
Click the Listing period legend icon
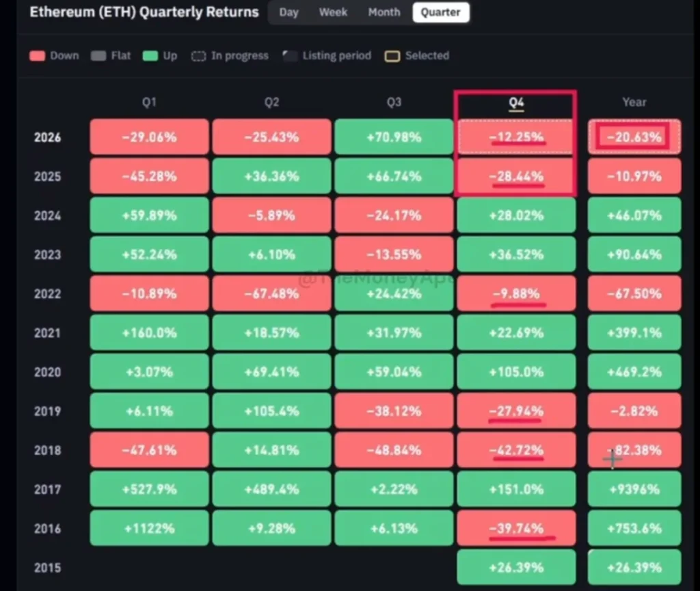coord(290,56)
